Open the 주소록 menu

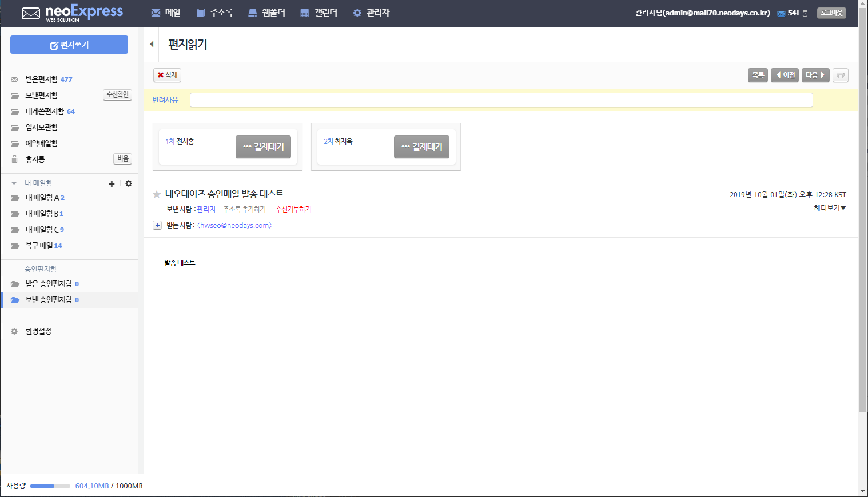214,13
